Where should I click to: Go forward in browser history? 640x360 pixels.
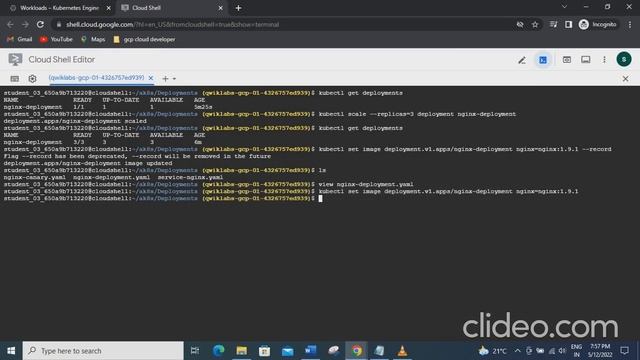pyautogui.click(x=25, y=24)
